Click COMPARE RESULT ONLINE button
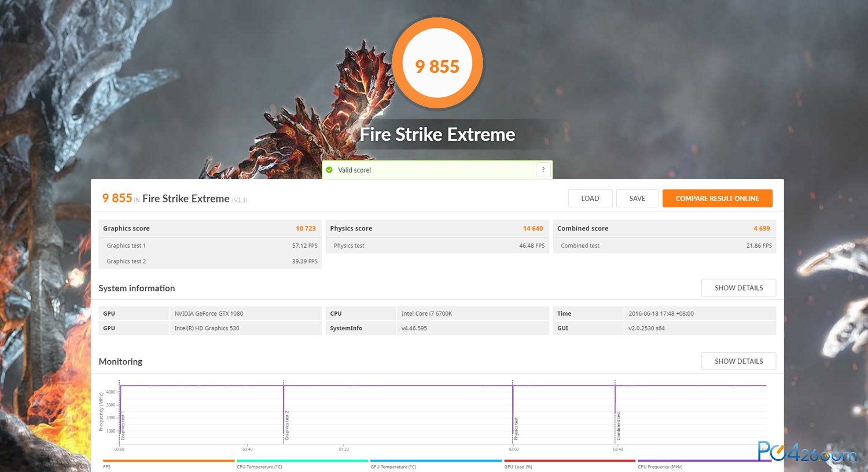The image size is (868, 472). (717, 198)
